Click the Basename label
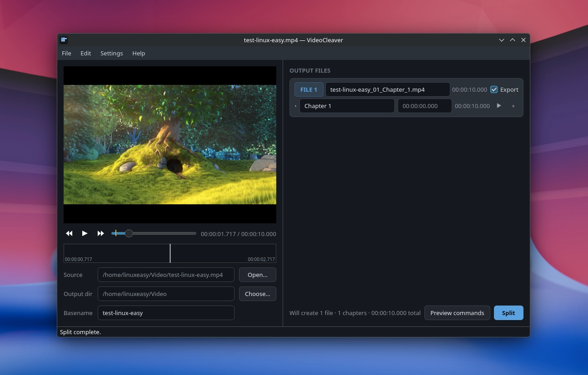588x375 pixels. coord(78,313)
